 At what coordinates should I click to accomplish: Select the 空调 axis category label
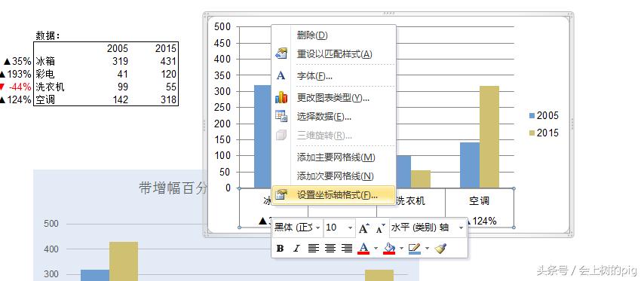(x=480, y=200)
